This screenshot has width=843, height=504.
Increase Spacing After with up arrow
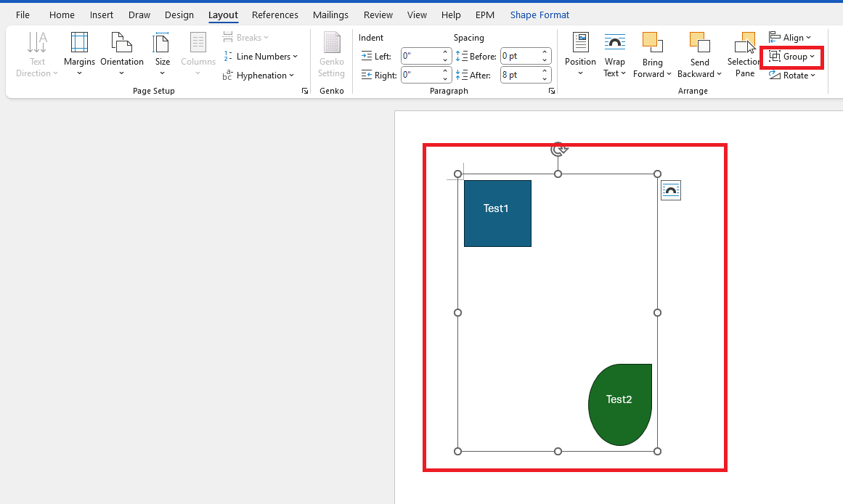[545, 72]
